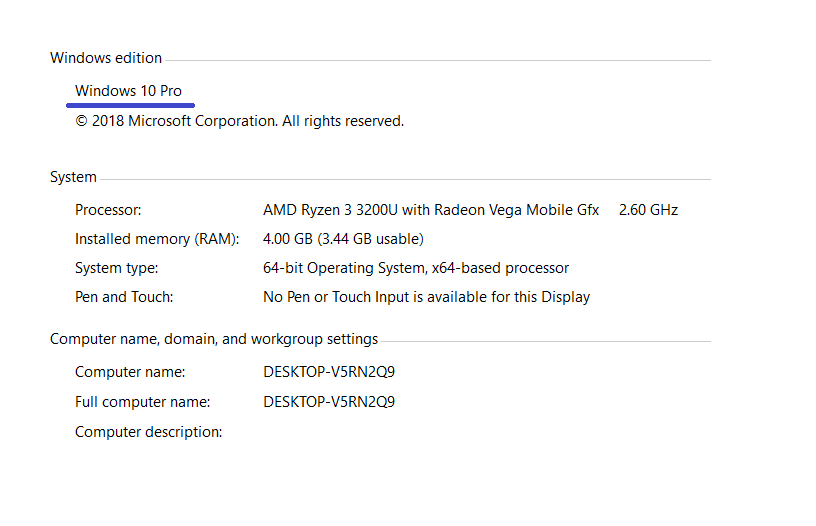Select the No Pen or Touch Input text
The height and width of the screenshot is (526, 816).
[x=426, y=297]
